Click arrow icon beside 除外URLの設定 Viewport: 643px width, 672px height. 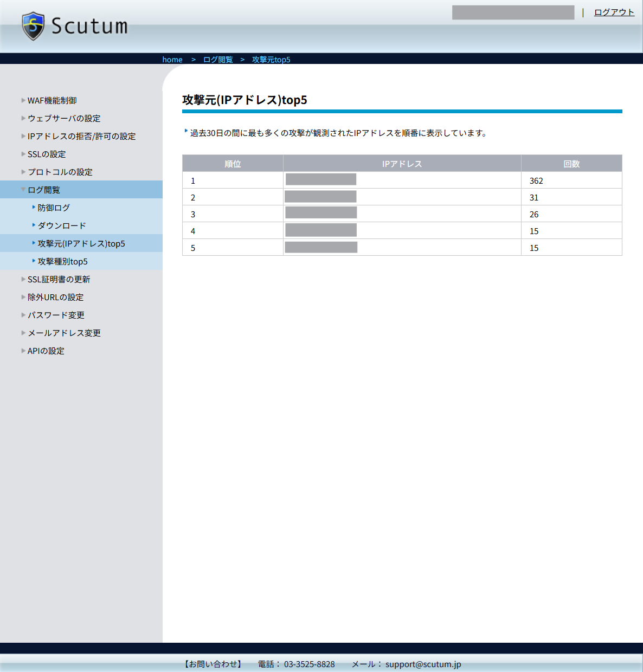tap(23, 297)
